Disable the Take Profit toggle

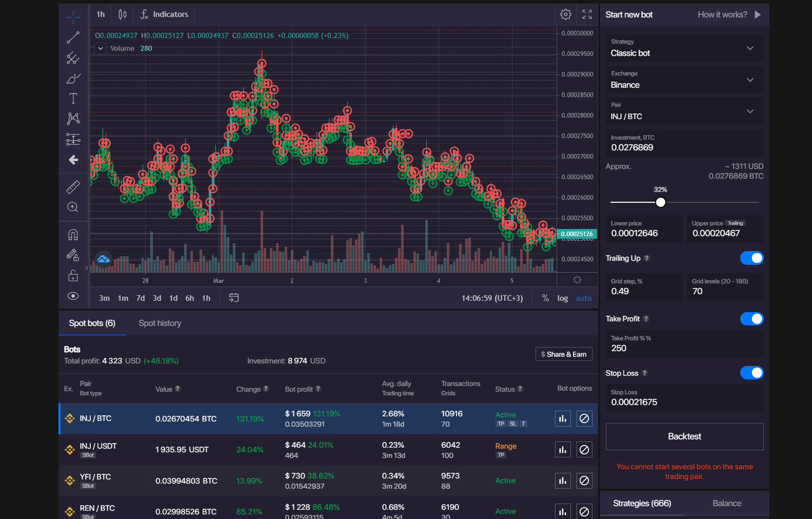(751, 319)
